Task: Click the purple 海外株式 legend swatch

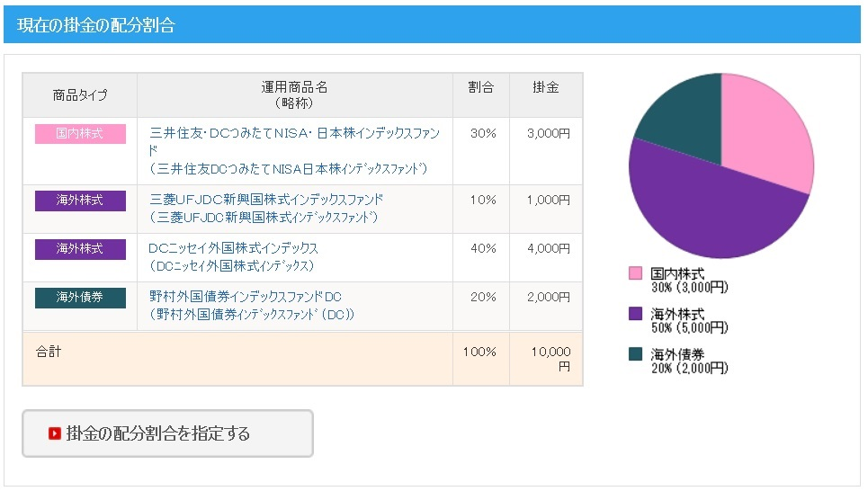Action: [x=635, y=314]
